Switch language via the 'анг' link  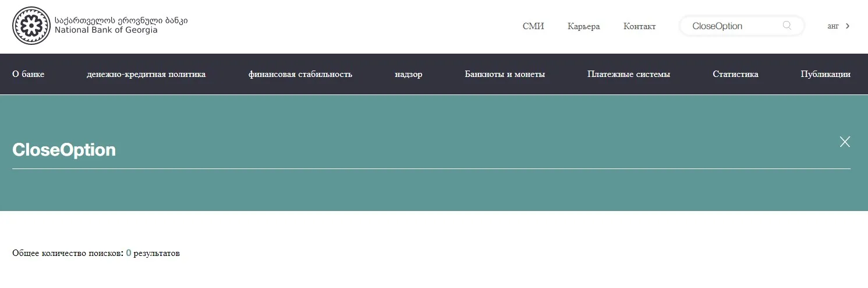tap(833, 26)
